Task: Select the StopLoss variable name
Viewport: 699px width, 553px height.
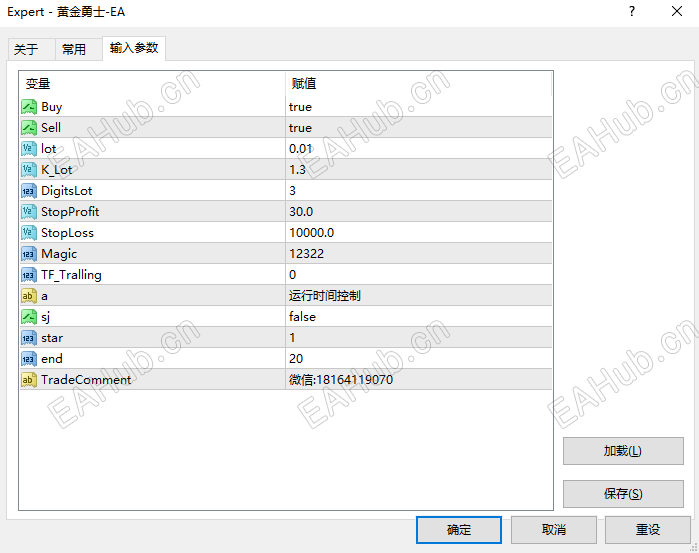Action: click(x=67, y=233)
